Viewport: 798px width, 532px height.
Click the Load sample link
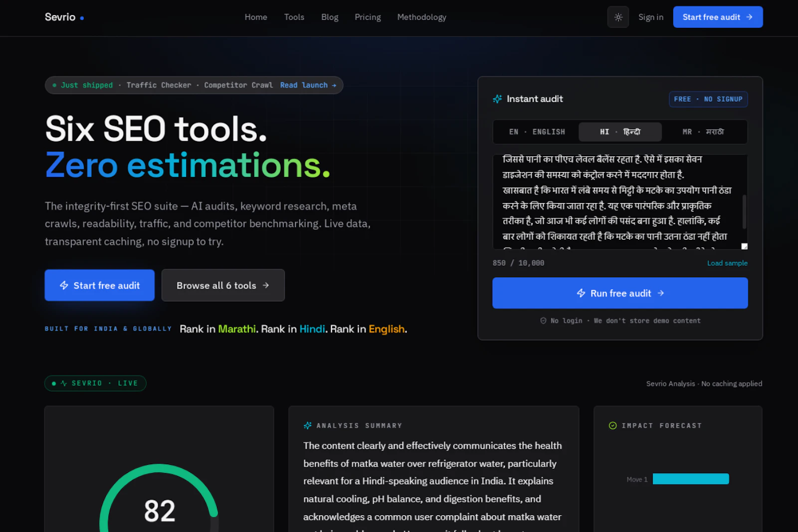(727, 263)
